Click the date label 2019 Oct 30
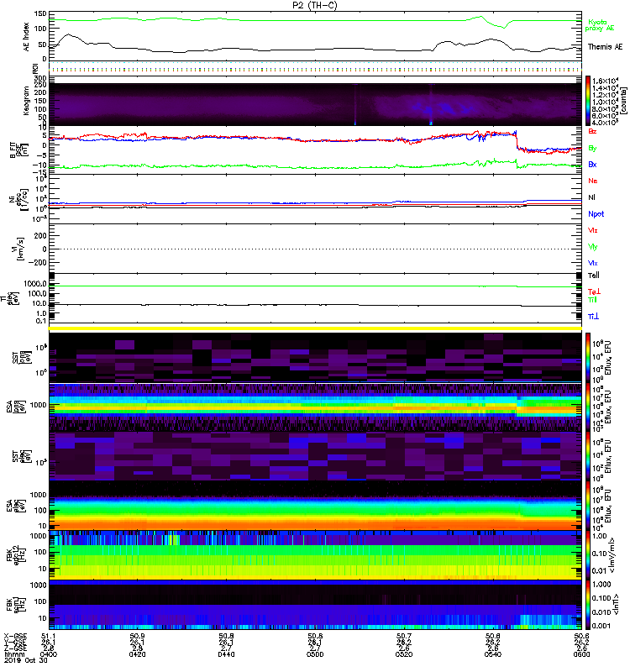 click(26, 660)
